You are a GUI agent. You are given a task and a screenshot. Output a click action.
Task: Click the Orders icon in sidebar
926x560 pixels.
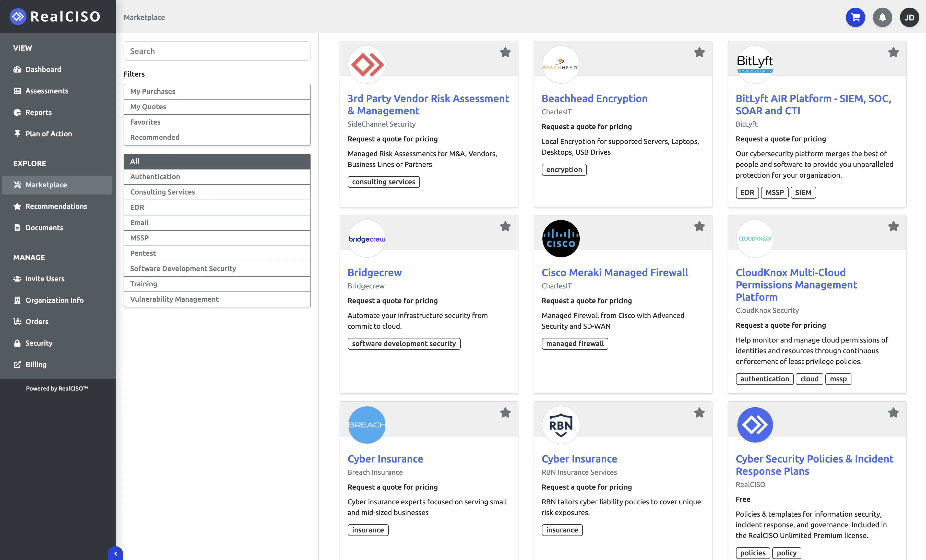click(x=17, y=322)
